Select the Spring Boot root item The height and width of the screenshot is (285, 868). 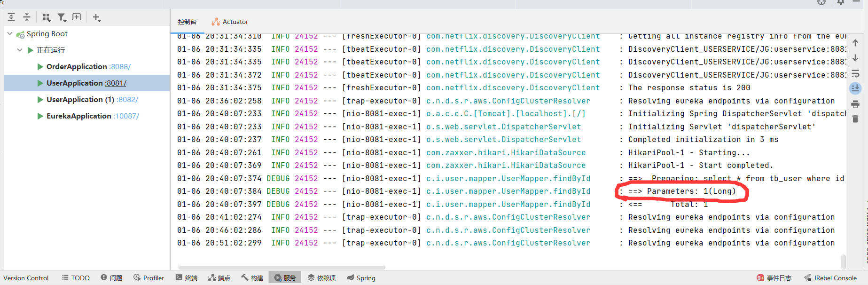[47, 34]
